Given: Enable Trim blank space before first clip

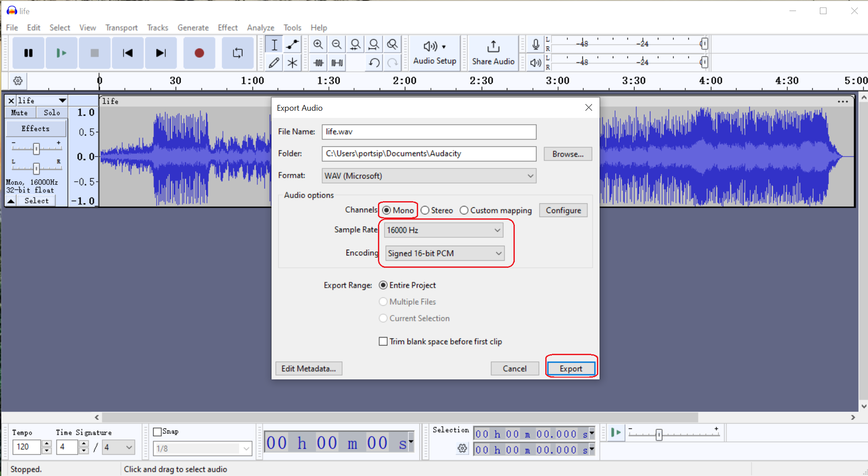Looking at the screenshot, I should (383, 341).
